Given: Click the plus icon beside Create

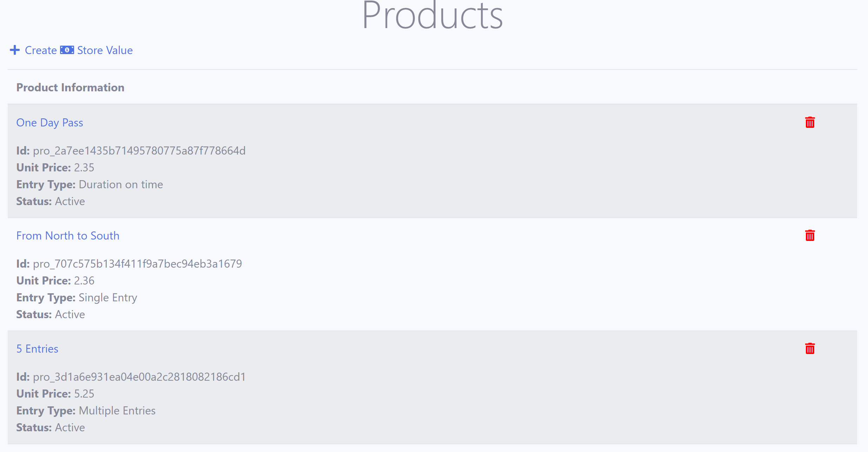Looking at the screenshot, I should [15, 50].
